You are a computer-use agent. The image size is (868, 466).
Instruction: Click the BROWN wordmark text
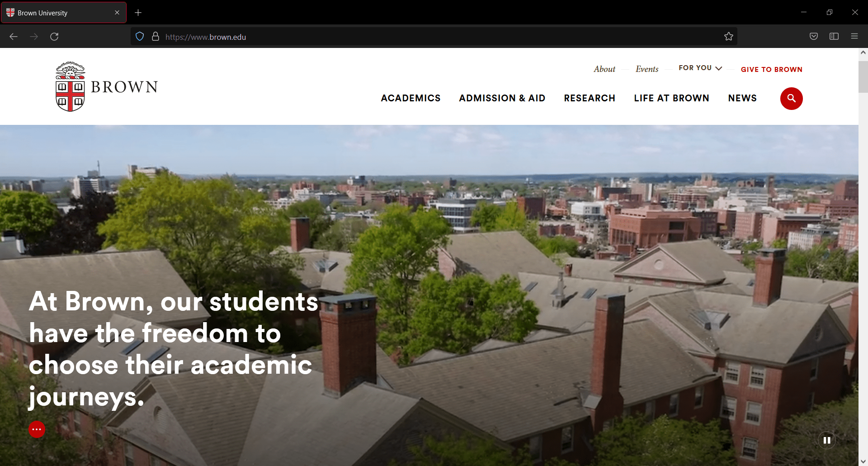tap(124, 87)
